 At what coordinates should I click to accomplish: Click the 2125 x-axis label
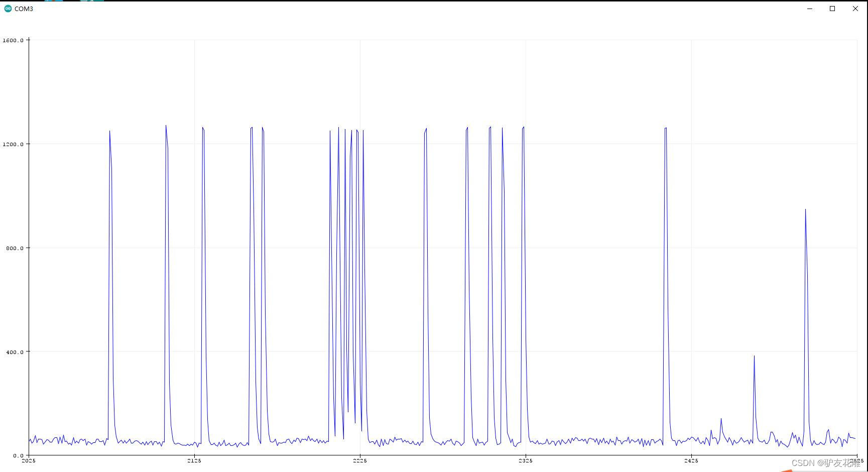tap(194, 460)
